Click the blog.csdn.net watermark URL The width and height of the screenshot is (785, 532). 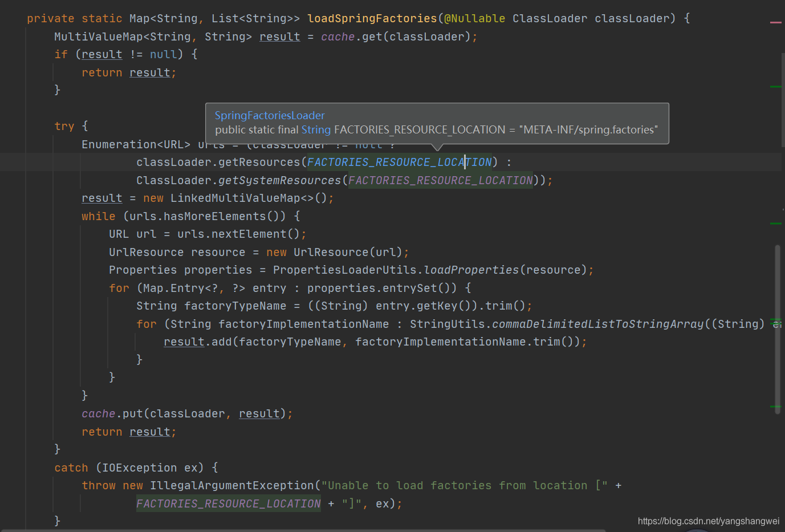pos(708,521)
